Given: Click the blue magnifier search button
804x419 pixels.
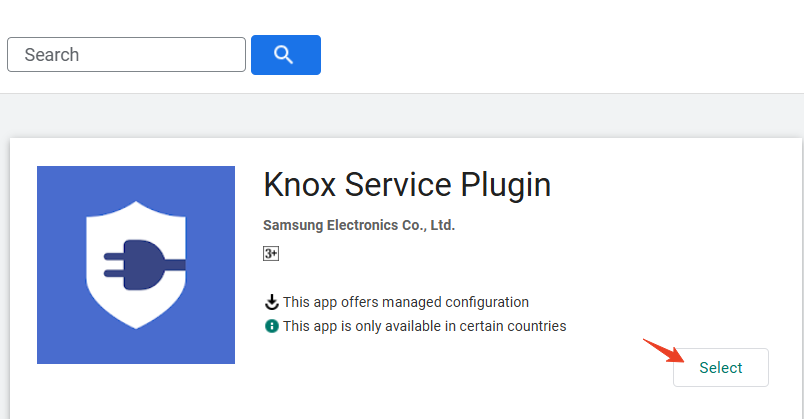Looking at the screenshot, I should (x=286, y=55).
